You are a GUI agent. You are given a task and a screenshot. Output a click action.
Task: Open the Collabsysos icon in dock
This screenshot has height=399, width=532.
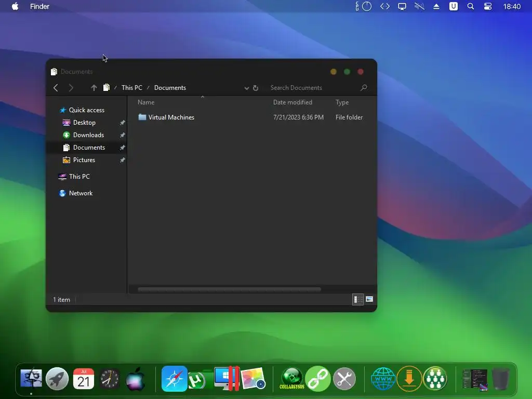pyautogui.click(x=292, y=378)
